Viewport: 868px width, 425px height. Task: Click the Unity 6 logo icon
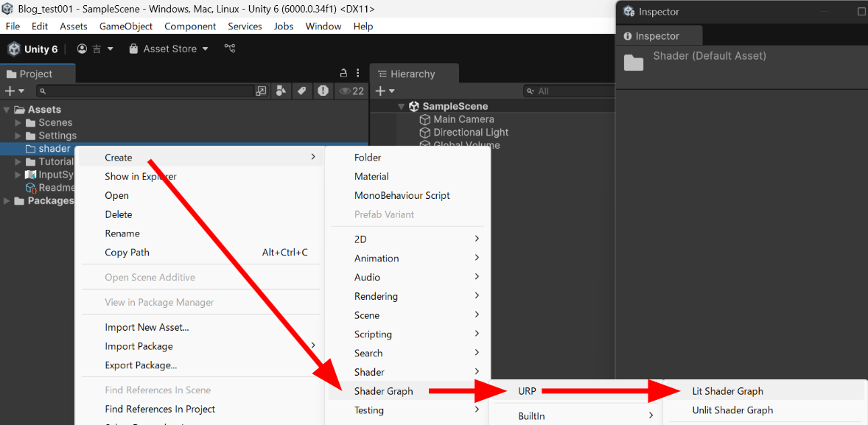pyautogui.click(x=14, y=49)
